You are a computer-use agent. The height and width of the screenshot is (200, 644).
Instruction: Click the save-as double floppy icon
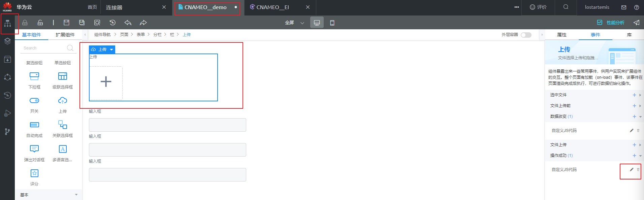[82, 23]
